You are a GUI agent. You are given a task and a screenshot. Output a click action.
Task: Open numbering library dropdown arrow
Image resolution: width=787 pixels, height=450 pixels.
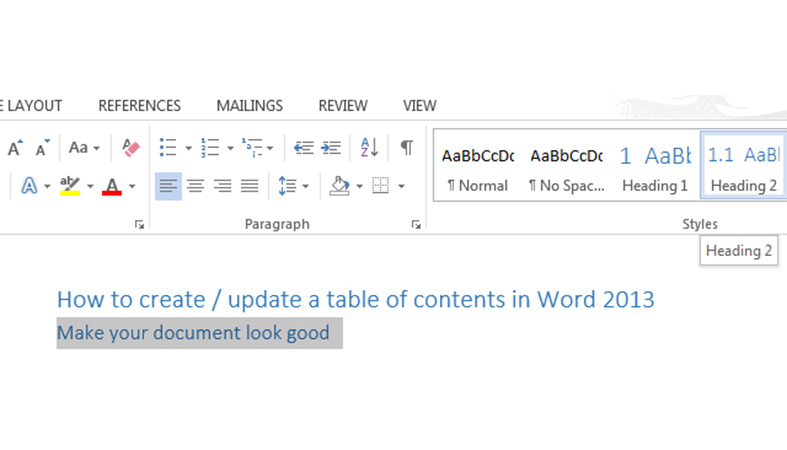click(x=230, y=148)
